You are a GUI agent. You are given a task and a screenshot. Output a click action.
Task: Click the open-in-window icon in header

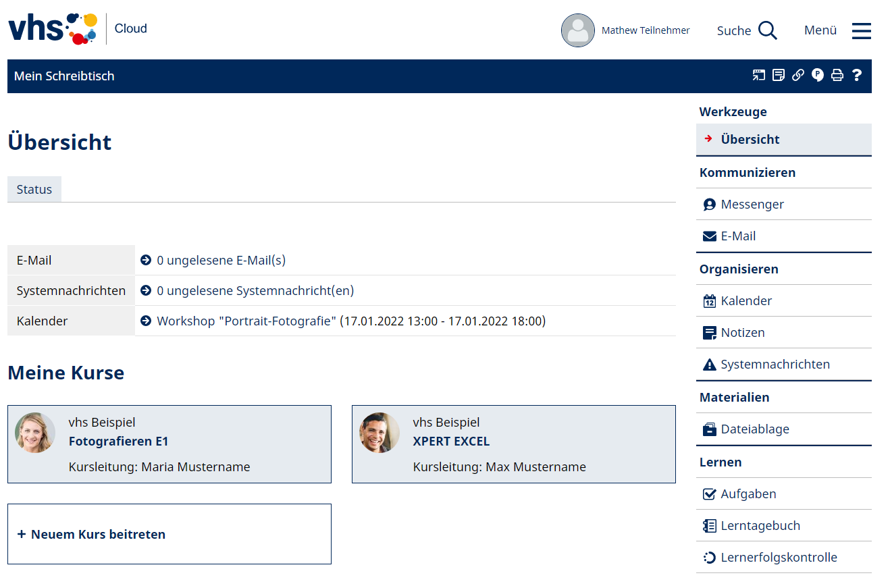point(759,76)
